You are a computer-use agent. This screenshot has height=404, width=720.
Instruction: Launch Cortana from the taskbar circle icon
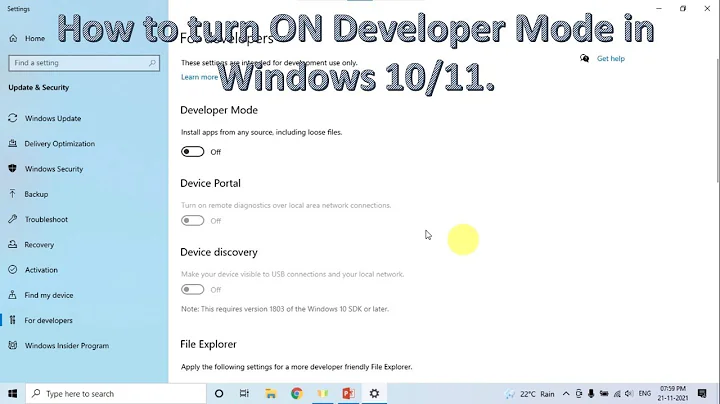219,394
